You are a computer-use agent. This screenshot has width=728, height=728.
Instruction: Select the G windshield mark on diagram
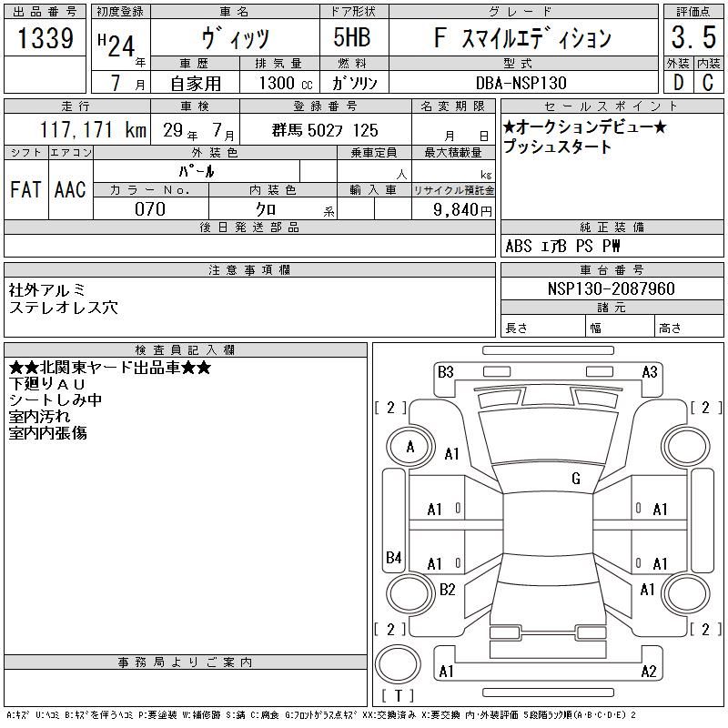click(576, 479)
